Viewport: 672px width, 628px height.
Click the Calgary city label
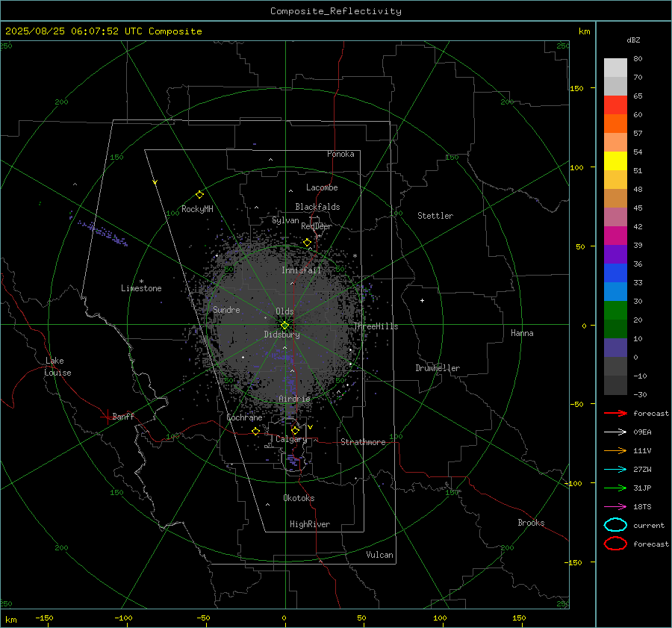(291, 439)
